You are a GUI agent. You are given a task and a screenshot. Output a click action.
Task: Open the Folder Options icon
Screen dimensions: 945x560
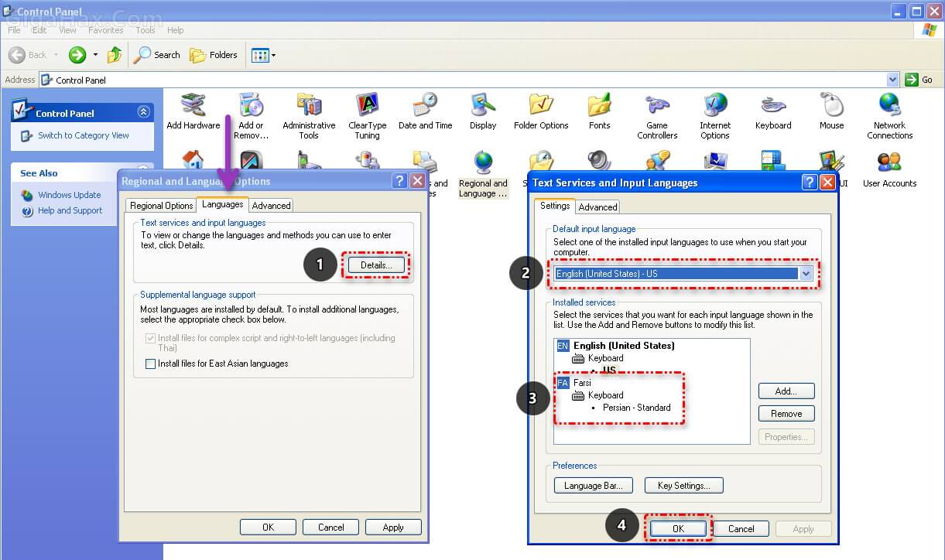click(541, 107)
